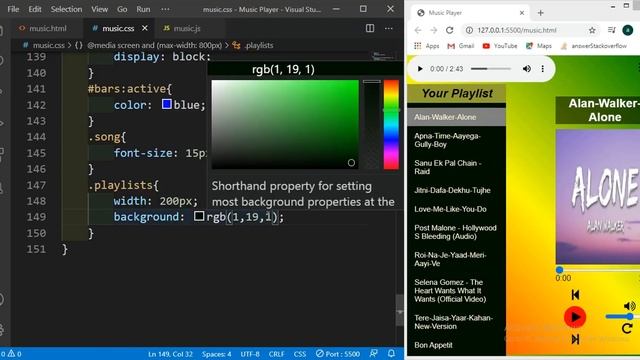Open Gmail bookmark
This screenshot has width=640, height=360.
tap(461, 46)
